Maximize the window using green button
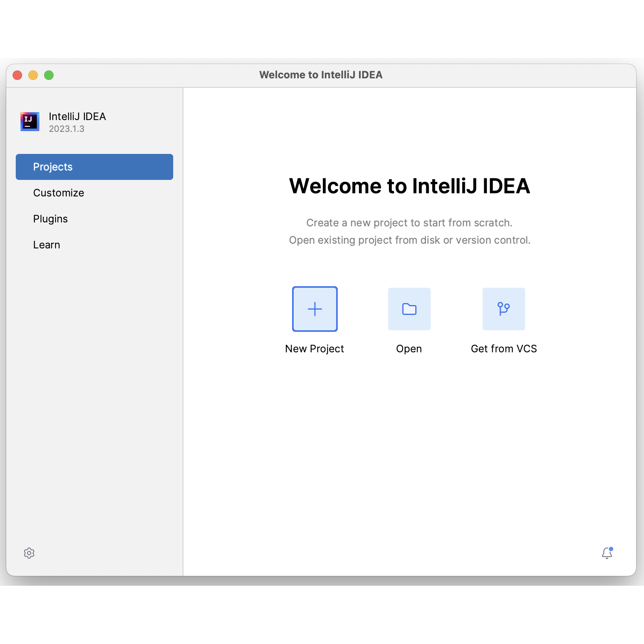This screenshot has width=644, height=644. coord(49,75)
